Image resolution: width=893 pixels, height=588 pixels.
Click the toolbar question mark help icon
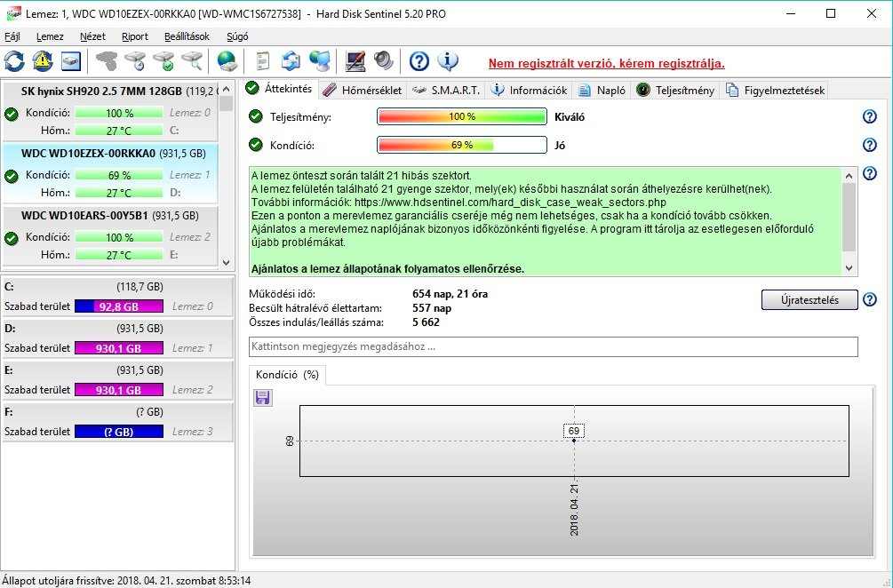[419, 61]
